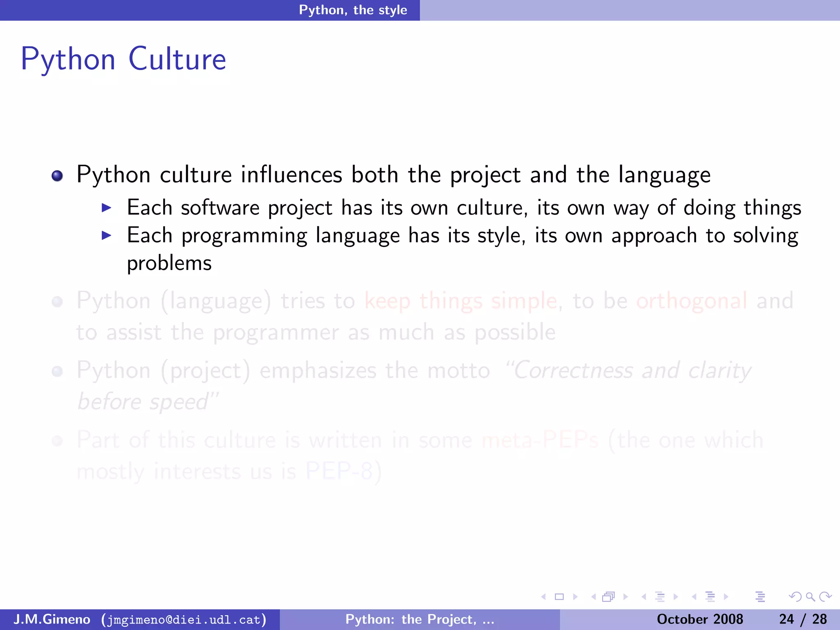840x630 pixels.
Task: Jump to previous subsection arrow
Action: click(644, 597)
